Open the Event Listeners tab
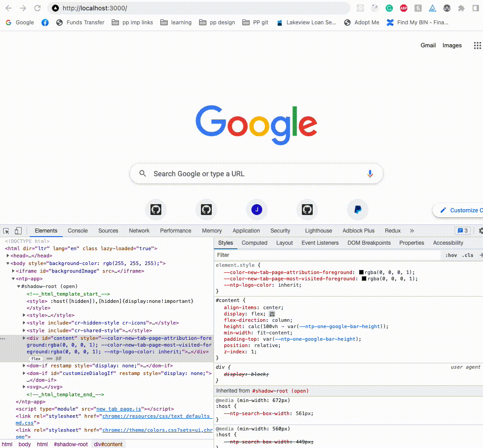The width and height of the screenshot is (483, 448). pyautogui.click(x=320, y=243)
